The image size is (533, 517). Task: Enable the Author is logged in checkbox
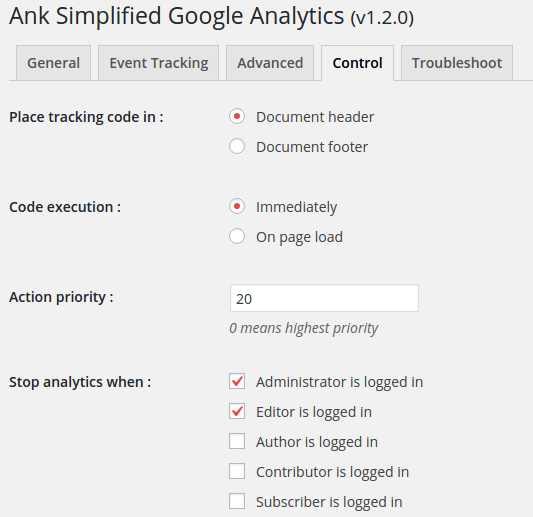237,441
